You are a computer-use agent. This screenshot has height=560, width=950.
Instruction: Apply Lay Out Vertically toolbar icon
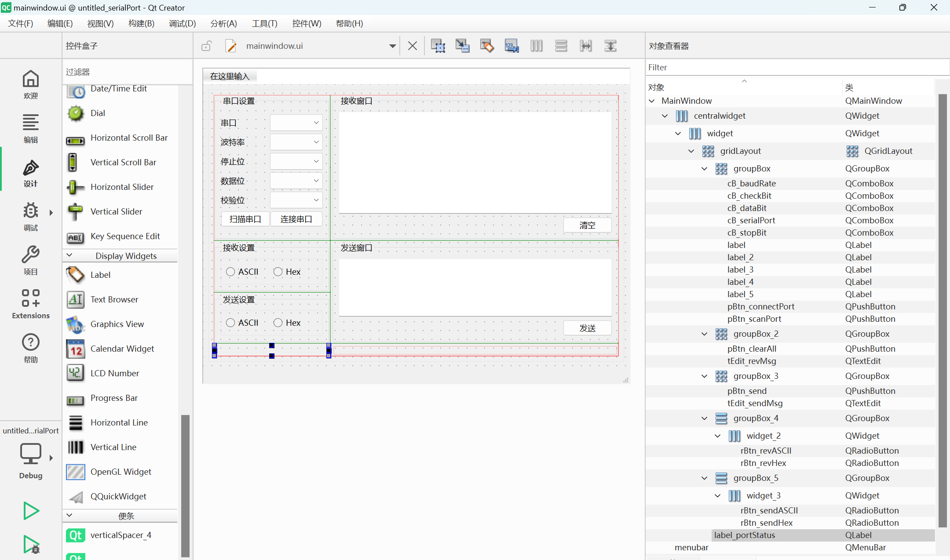[561, 46]
